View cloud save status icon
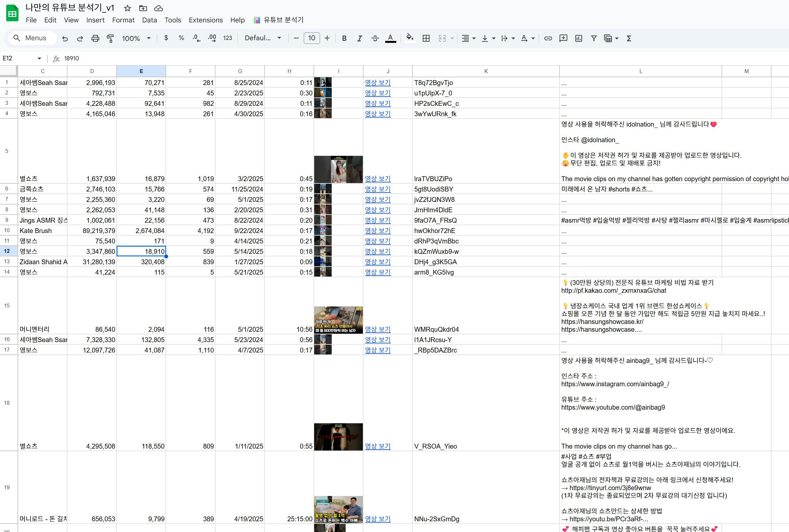This screenshot has width=789, height=532. point(158,8)
